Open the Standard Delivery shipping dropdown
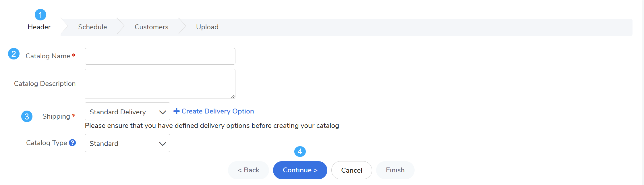Viewport: 644px width, 185px height. click(127, 111)
